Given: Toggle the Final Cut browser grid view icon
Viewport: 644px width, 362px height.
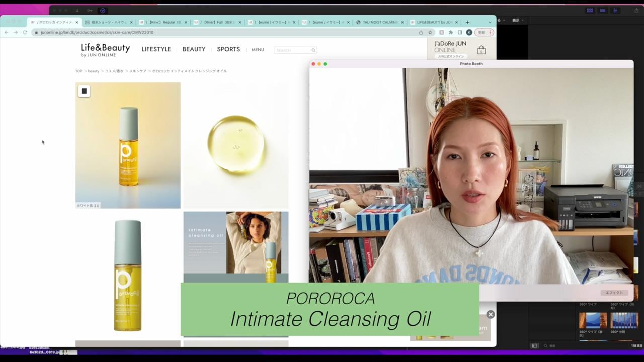Looking at the screenshot, I should 590,10.
